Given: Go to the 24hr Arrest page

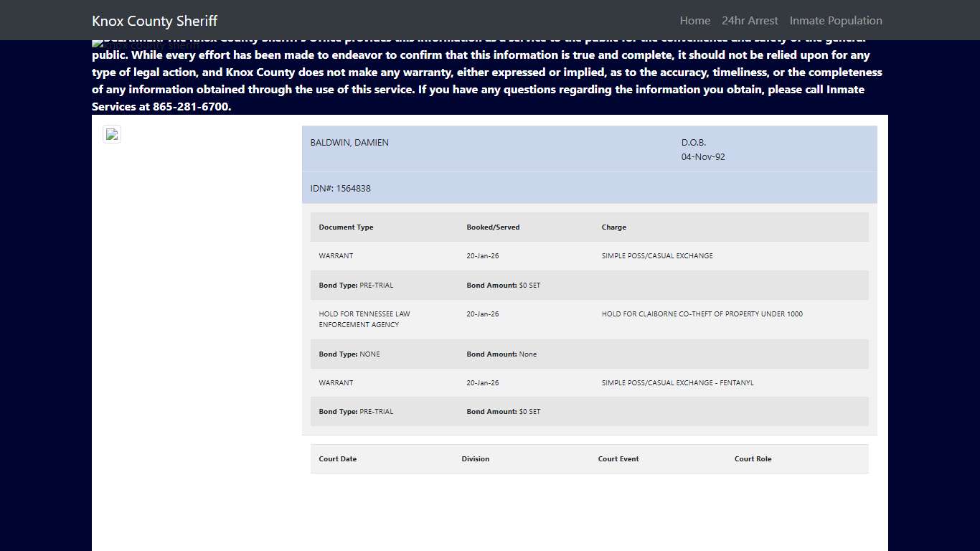Looking at the screenshot, I should click(x=750, y=21).
